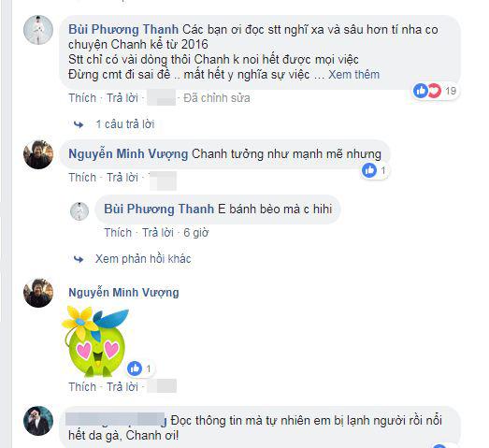Open 'Đã chỉnh sửa' edit history

(217, 98)
